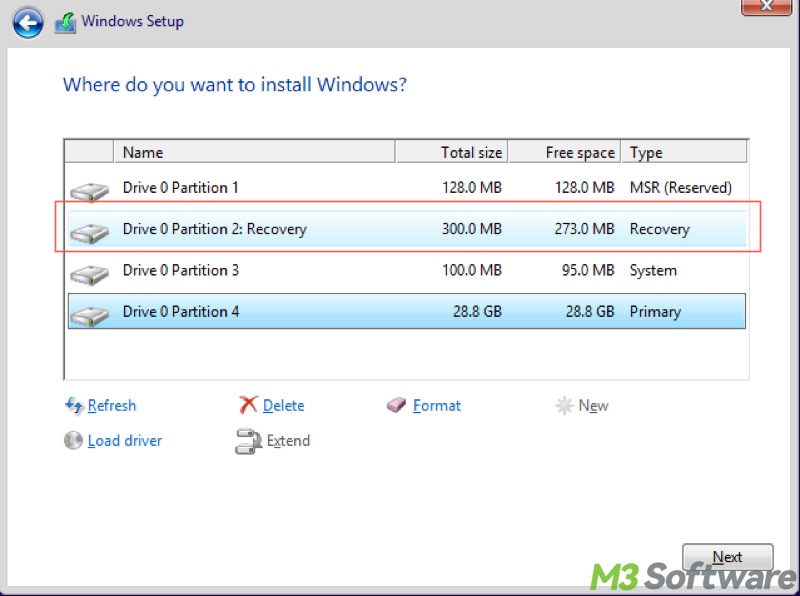Click the Load driver disc icon

click(73, 440)
